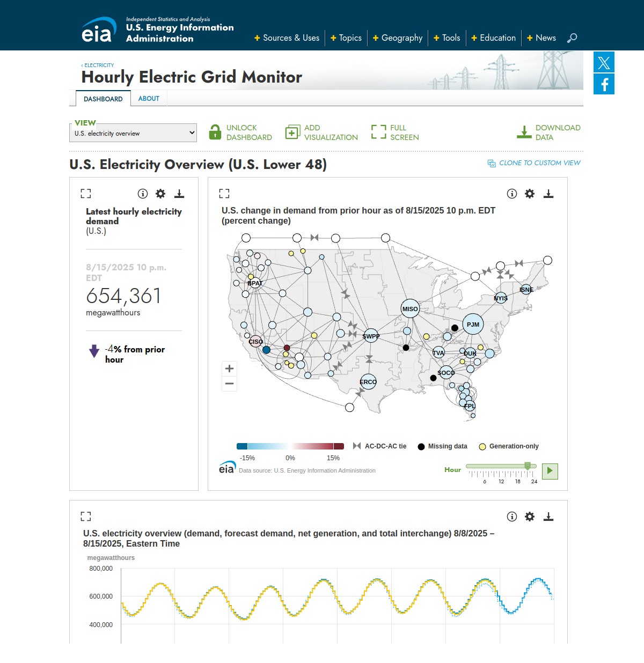This screenshot has height=663, width=644.
Task: Select the FPL node on the map
Action: 470,406
